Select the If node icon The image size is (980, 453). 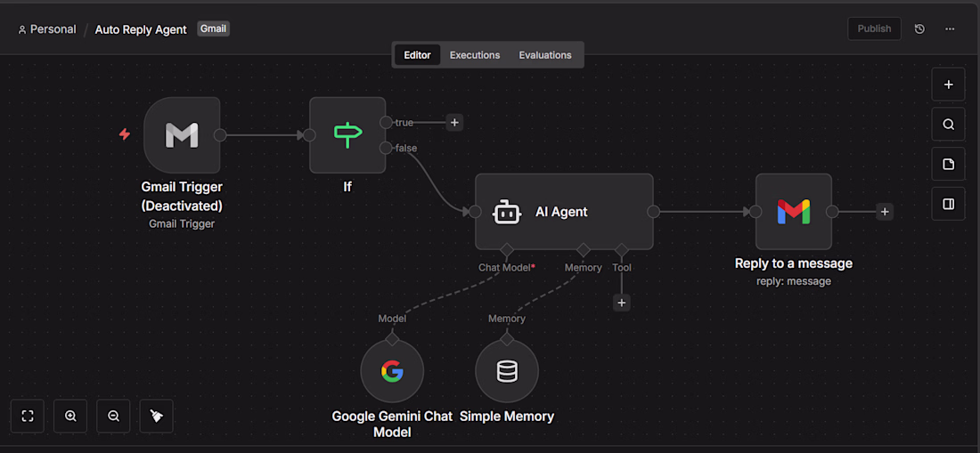[x=347, y=135]
